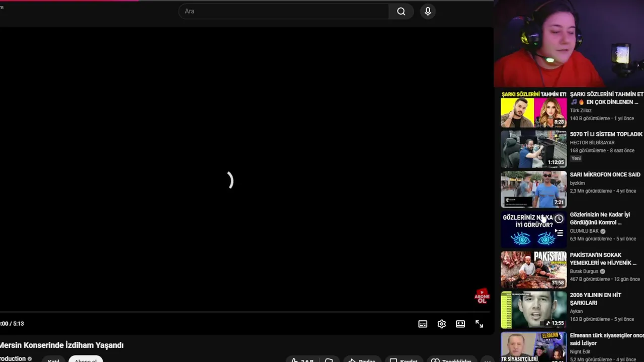
Task: Open OLUMLU BAK channel name
Action: coord(585,231)
